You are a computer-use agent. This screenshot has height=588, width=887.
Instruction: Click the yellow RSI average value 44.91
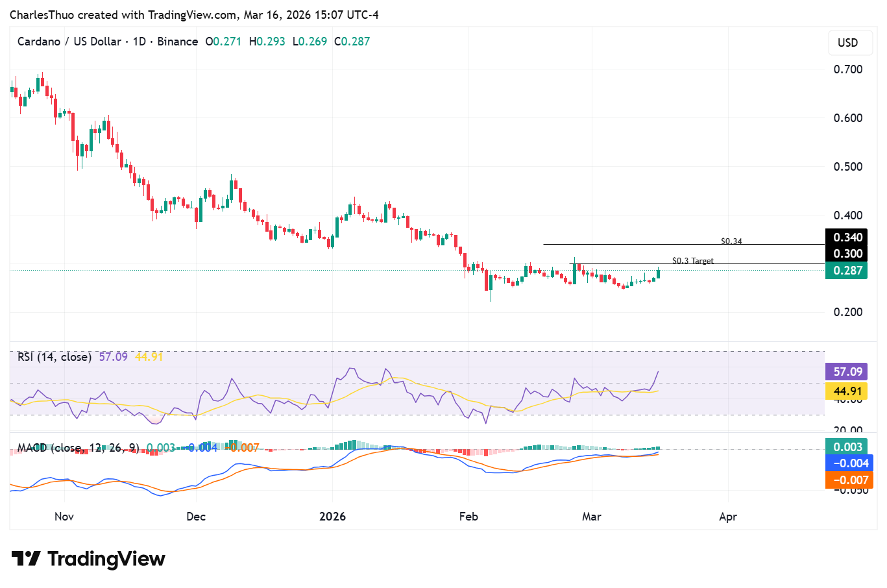click(149, 356)
